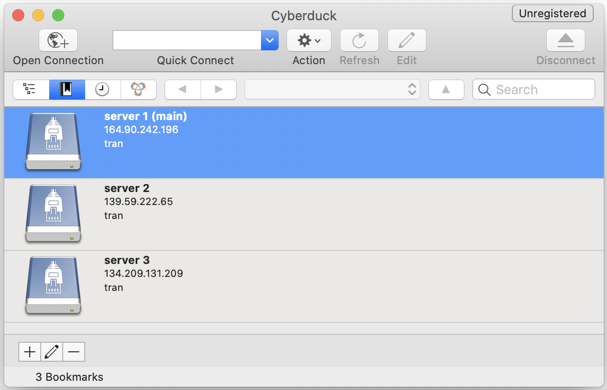This screenshot has height=390, width=607.
Task: Click the Disconnect eject icon
Action: click(x=566, y=40)
